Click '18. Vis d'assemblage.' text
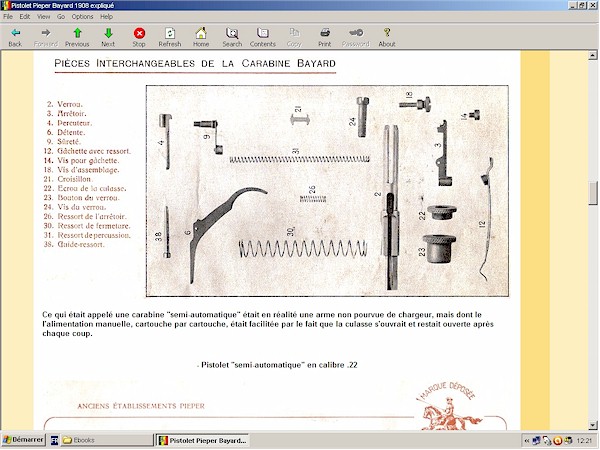This screenshot has height=450, width=600. (82, 170)
